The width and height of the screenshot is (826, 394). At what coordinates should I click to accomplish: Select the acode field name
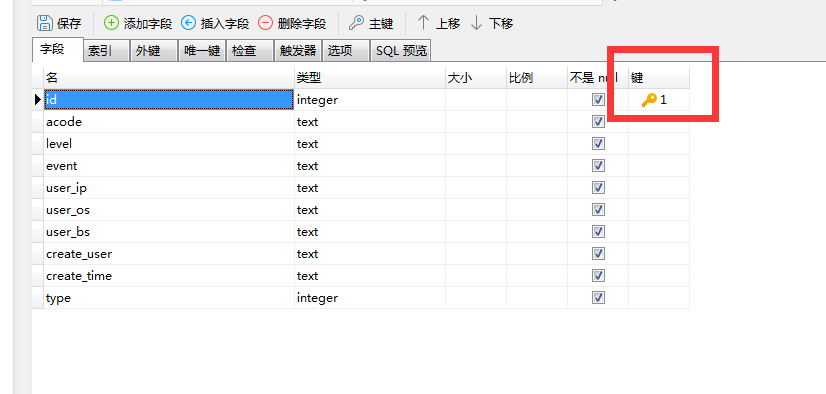[169, 122]
